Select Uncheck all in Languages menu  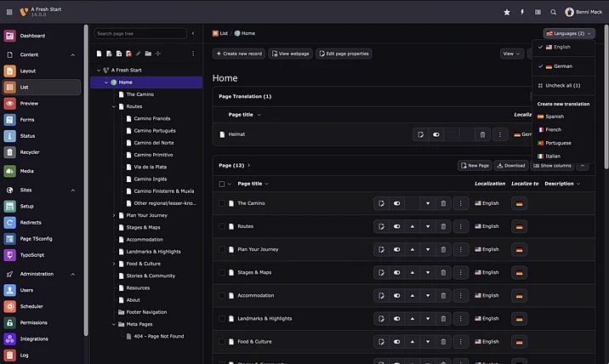click(x=561, y=85)
